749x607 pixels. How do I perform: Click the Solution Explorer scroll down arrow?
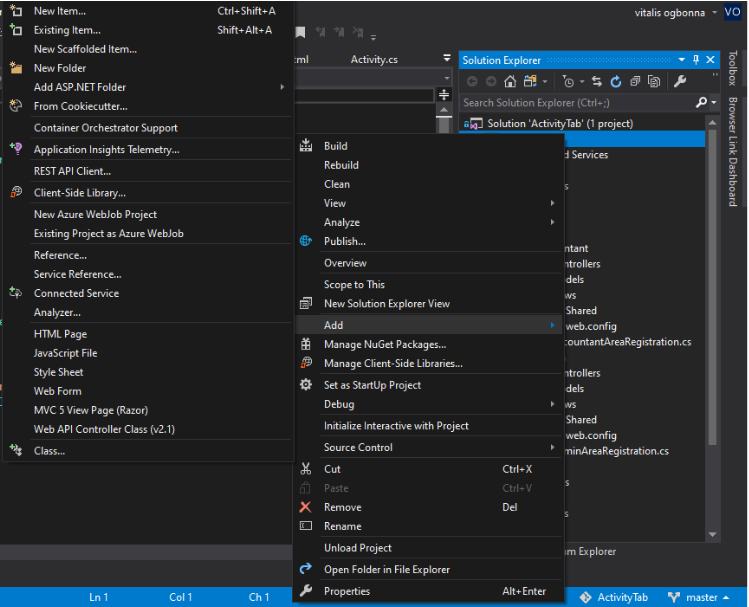(x=712, y=534)
